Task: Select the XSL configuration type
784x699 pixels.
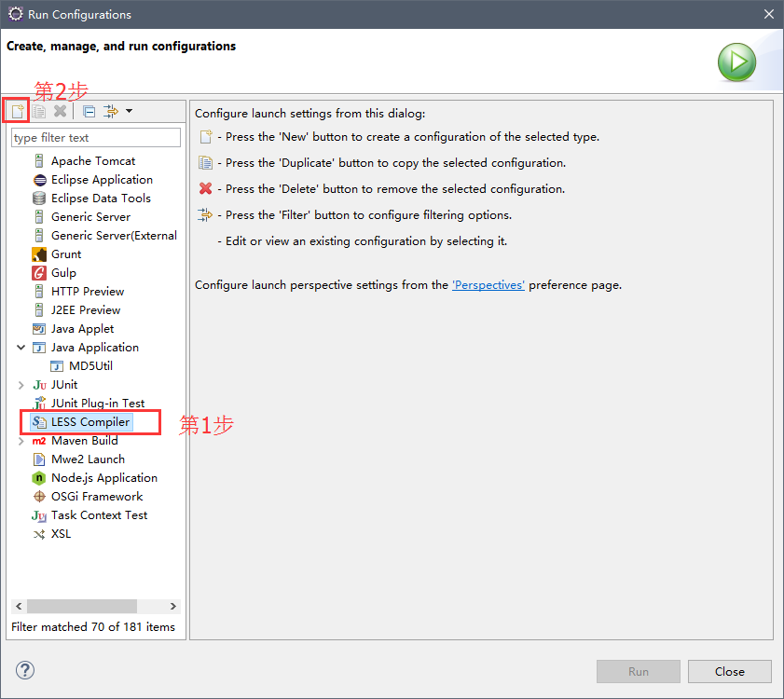Action: [x=61, y=533]
